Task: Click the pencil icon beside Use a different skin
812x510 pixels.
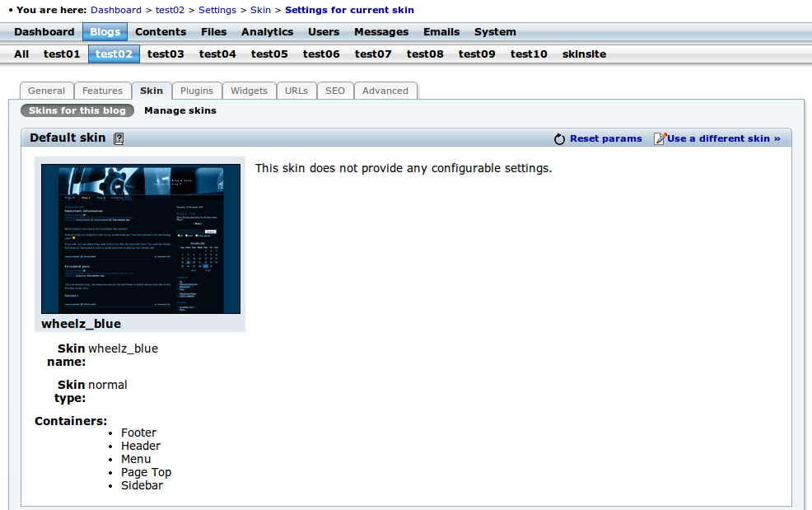Action: point(660,138)
